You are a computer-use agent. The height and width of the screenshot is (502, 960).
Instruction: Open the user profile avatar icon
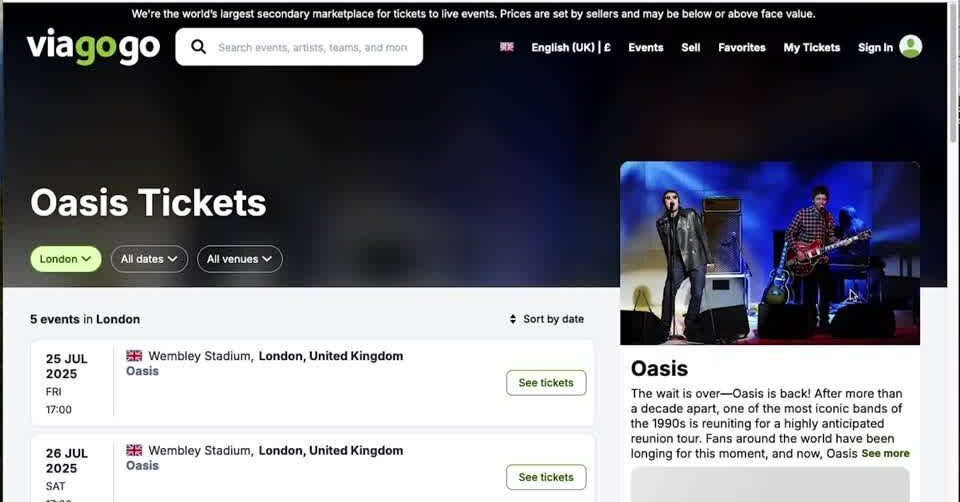(910, 47)
